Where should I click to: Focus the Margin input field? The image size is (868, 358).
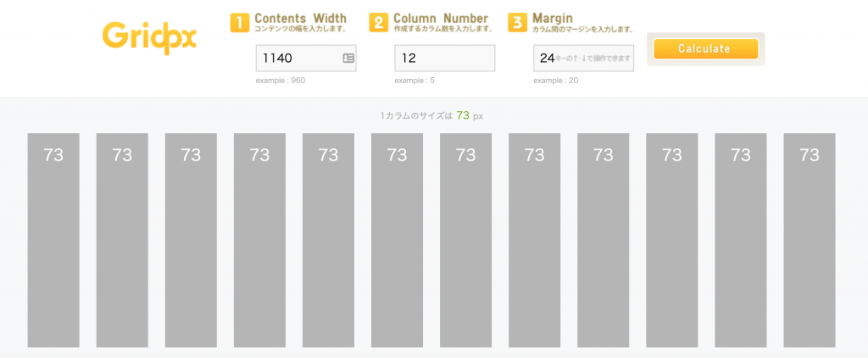583,59
